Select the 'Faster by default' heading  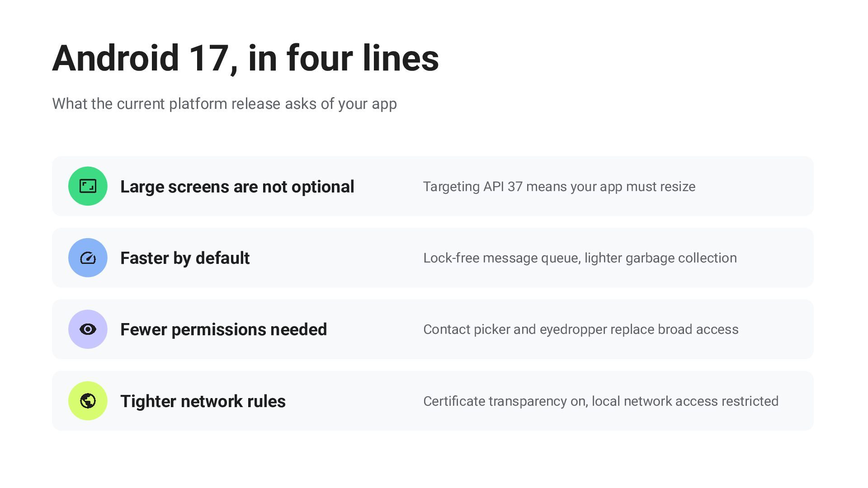point(185,258)
